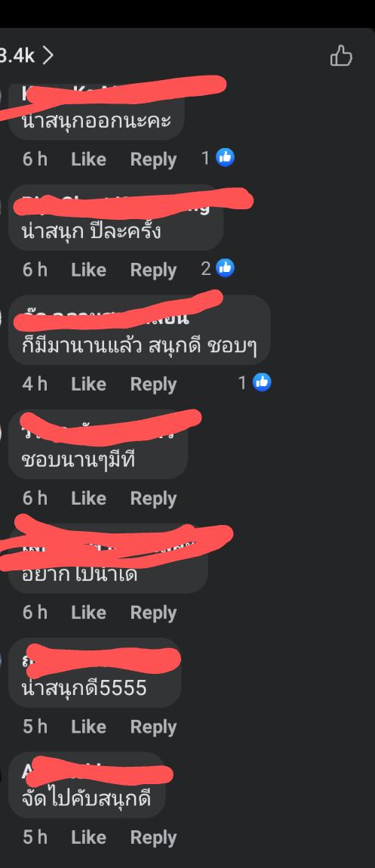Select the comment bubble จัดไปคับสนุกดี
The width and height of the screenshot is (375, 868).
click(x=88, y=784)
